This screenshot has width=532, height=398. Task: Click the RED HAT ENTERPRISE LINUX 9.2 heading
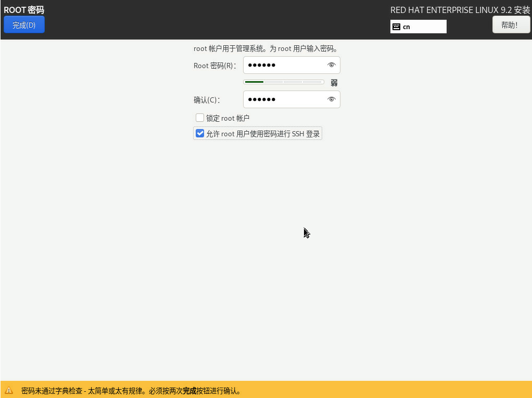[460, 10]
